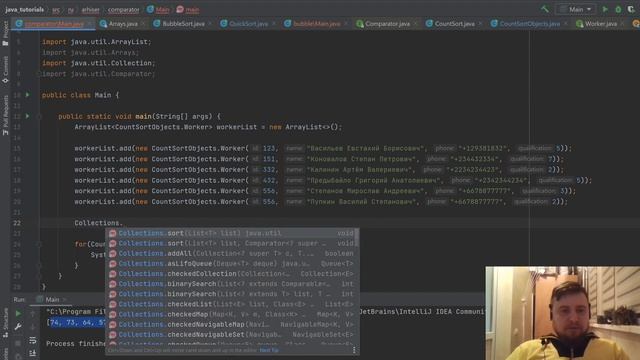Toggle soft-wrap in the Run console

(33, 340)
